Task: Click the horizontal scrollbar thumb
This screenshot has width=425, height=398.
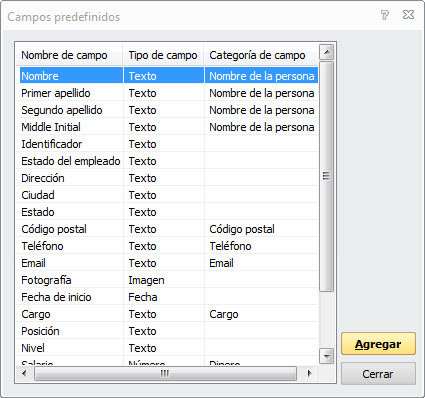Action: click(165, 373)
